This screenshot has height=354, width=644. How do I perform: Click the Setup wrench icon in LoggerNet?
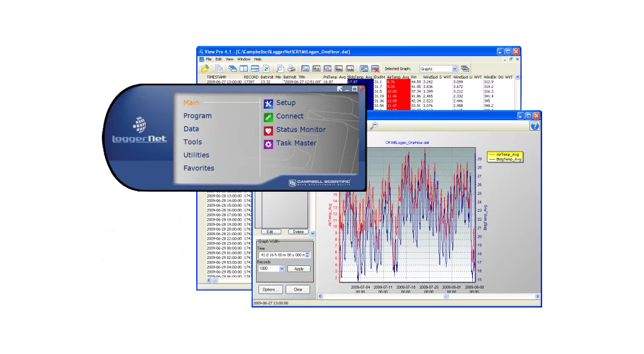pyautogui.click(x=268, y=103)
